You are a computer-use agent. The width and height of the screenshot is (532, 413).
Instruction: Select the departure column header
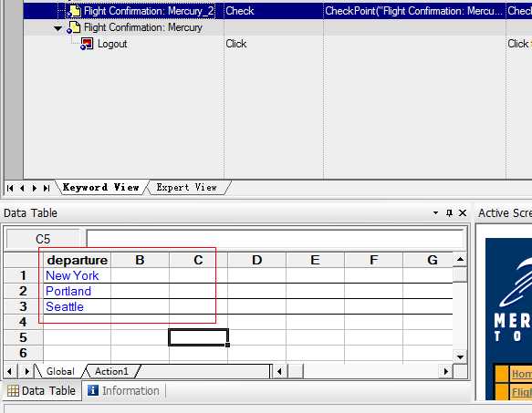[x=78, y=260]
